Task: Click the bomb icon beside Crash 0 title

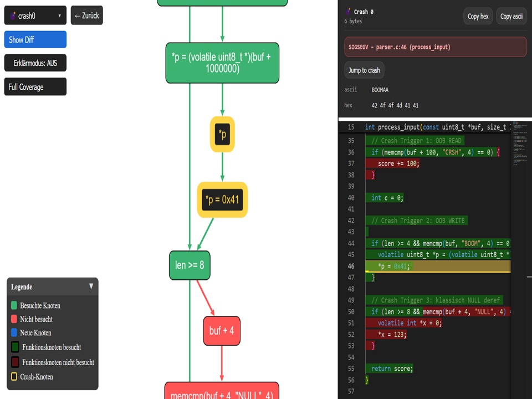Action: click(348, 12)
